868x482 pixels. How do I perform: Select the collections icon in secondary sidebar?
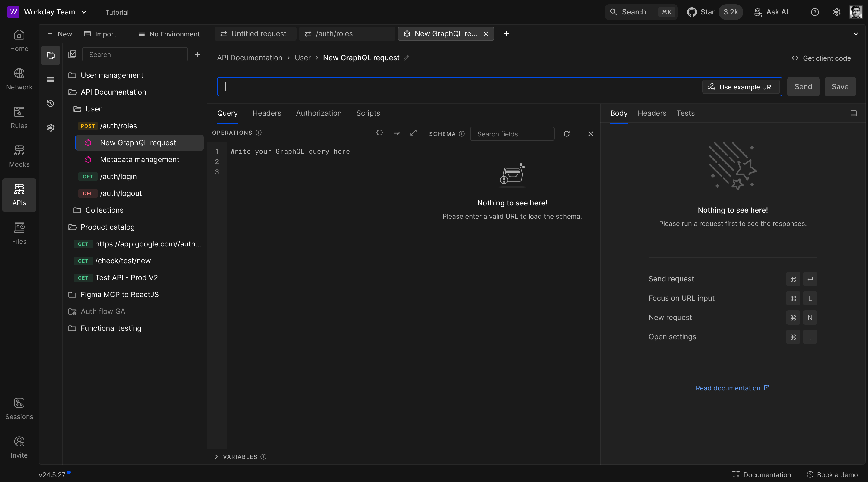51,55
